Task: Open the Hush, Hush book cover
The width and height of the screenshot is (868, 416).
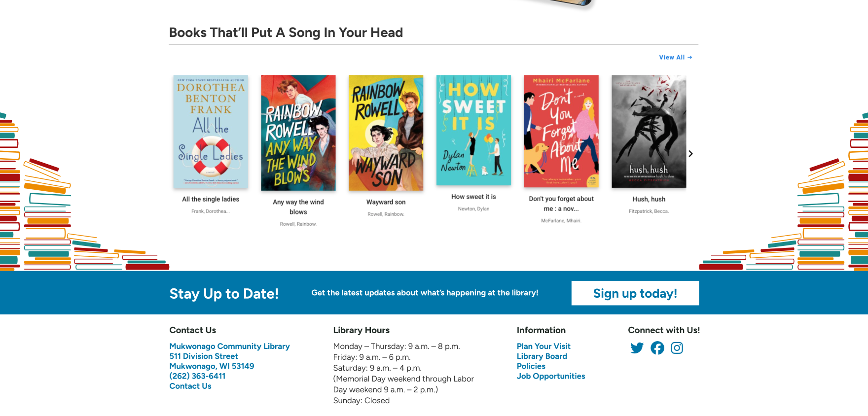Action: 649,131
